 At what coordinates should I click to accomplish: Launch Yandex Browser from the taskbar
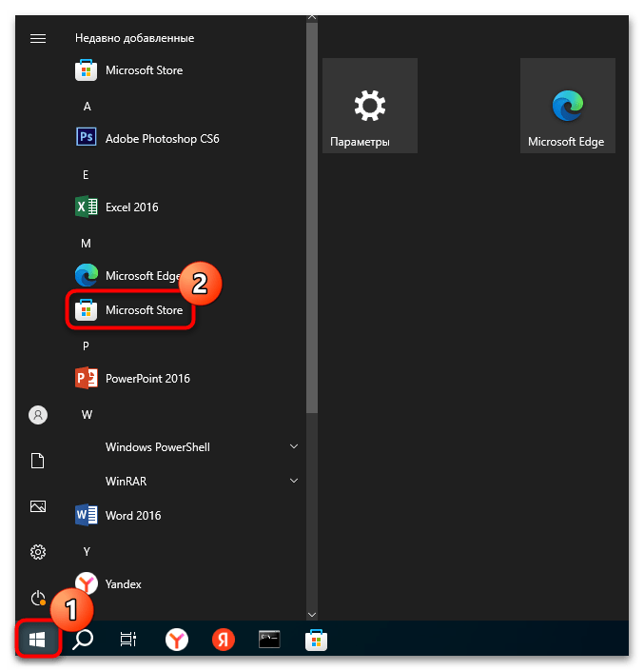(177, 640)
